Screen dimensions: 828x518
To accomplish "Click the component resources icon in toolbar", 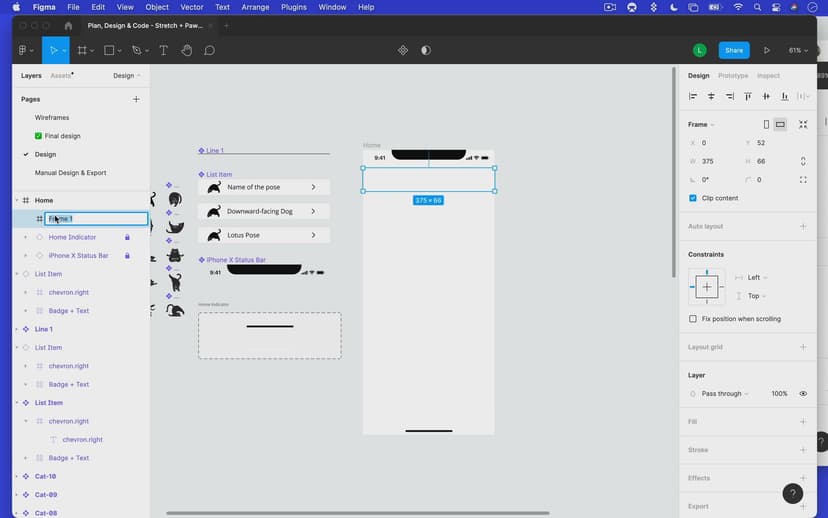I will (x=403, y=50).
